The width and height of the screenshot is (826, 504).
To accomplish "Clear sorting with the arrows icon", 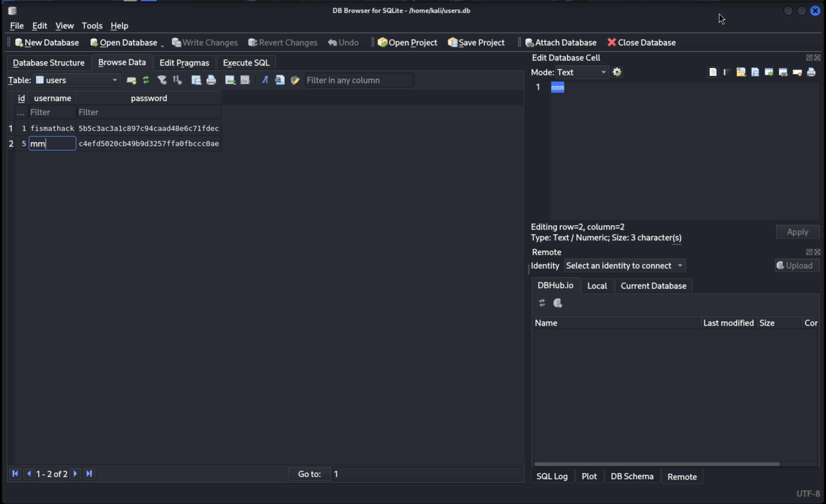I will [177, 80].
